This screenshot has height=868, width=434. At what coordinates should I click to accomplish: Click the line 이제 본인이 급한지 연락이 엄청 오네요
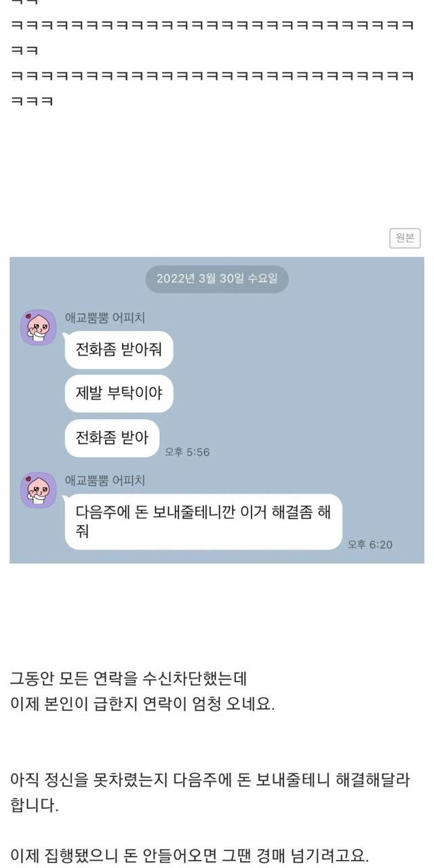[142, 704]
